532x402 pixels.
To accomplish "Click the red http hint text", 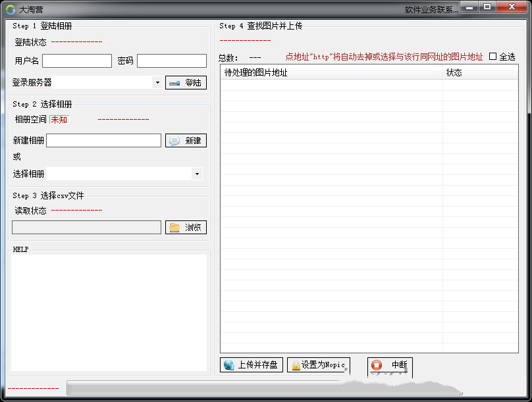I will [x=384, y=57].
